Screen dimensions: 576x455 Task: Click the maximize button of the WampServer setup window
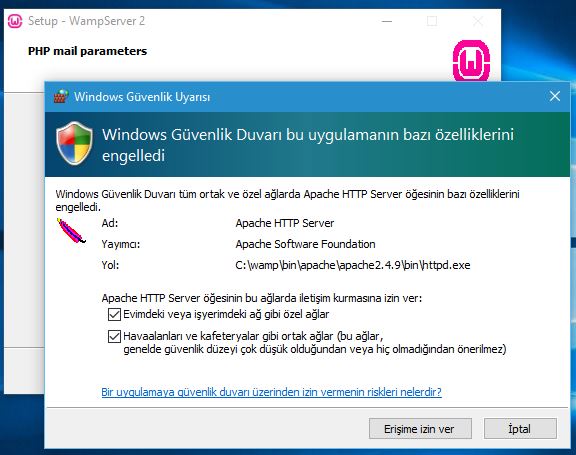(x=432, y=21)
